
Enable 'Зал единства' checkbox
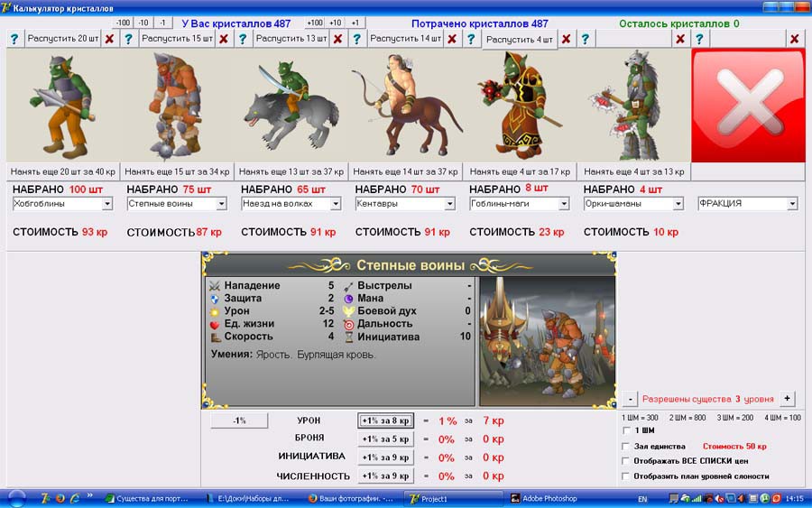(627, 446)
